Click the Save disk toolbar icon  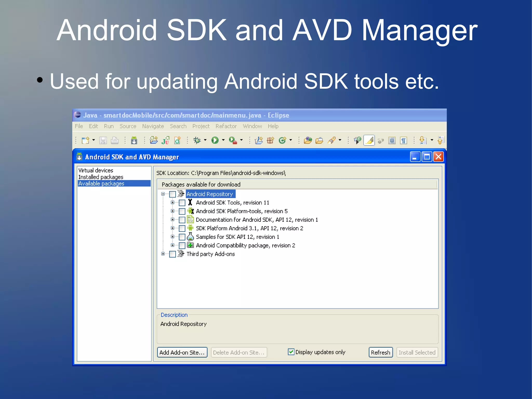(103, 141)
